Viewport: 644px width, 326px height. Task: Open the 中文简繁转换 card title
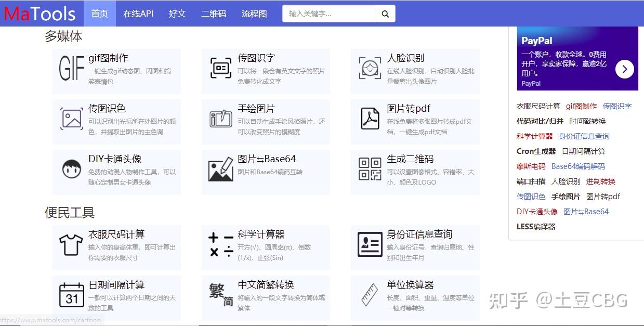click(x=266, y=285)
